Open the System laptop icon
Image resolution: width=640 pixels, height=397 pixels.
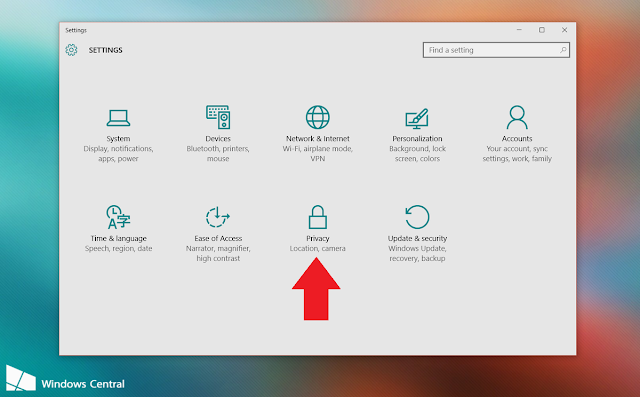click(118, 118)
